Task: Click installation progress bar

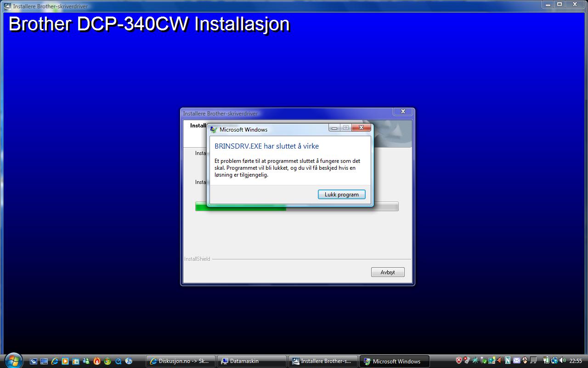Action: 297,207
